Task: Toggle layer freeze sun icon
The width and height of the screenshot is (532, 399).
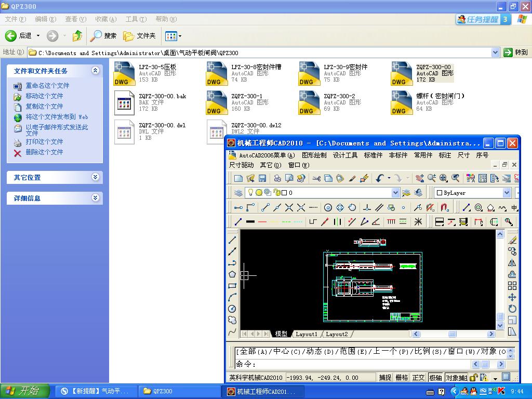Action: pyautogui.click(x=259, y=193)
